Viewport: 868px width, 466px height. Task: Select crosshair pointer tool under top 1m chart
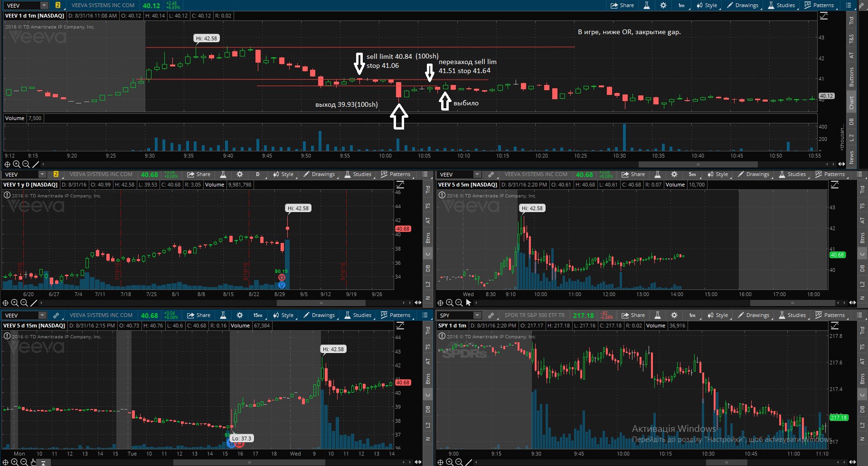[x=7, y=164]
